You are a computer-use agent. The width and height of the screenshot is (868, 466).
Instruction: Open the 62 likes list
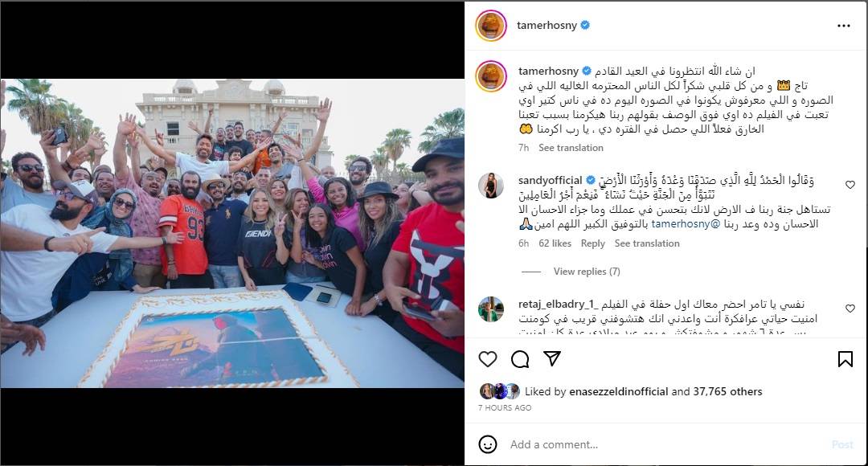(555, 243)
